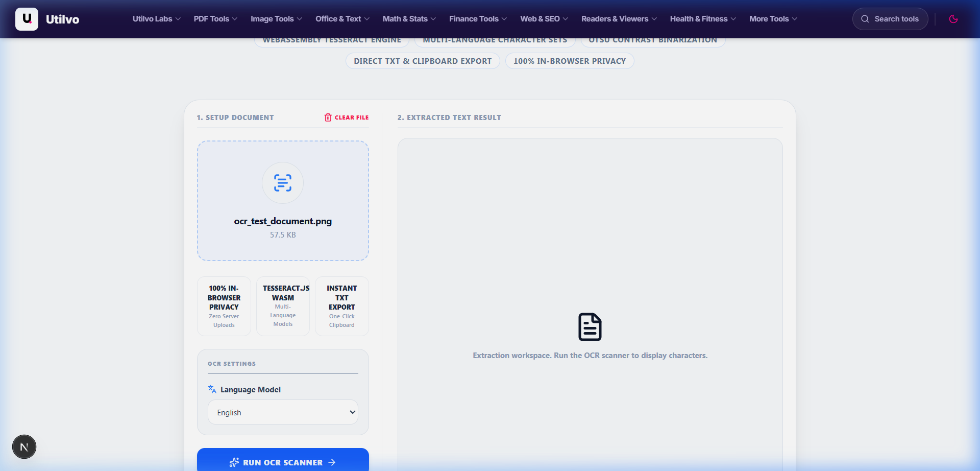Open the Utilvo Labs menu

(x=157, y=19)
